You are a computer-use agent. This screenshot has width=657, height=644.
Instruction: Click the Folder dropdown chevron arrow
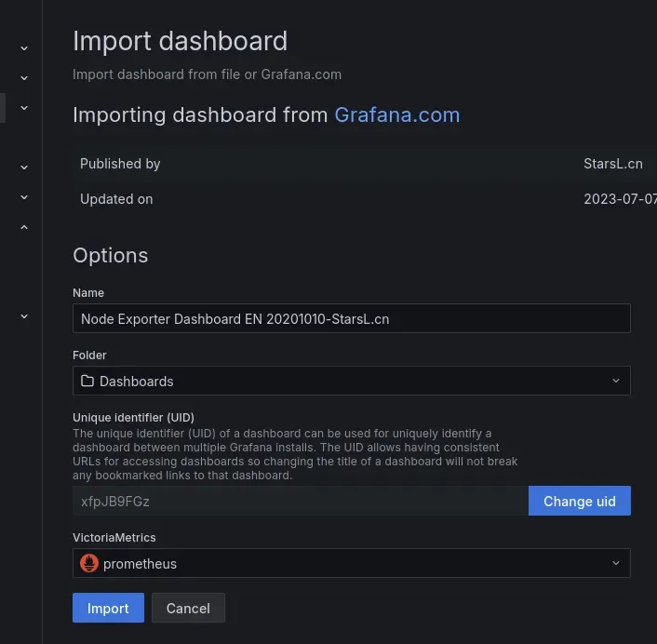tap(615, 381)
